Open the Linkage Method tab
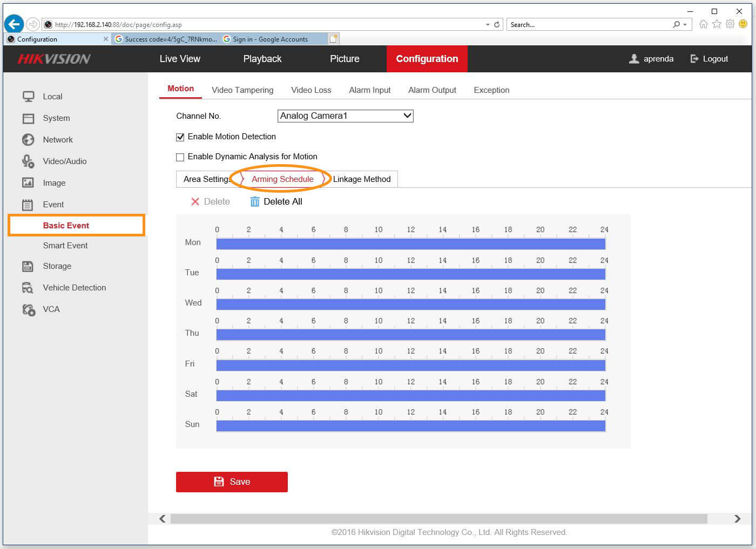This screenshot has height=549, width=756. tap(361, 179)
